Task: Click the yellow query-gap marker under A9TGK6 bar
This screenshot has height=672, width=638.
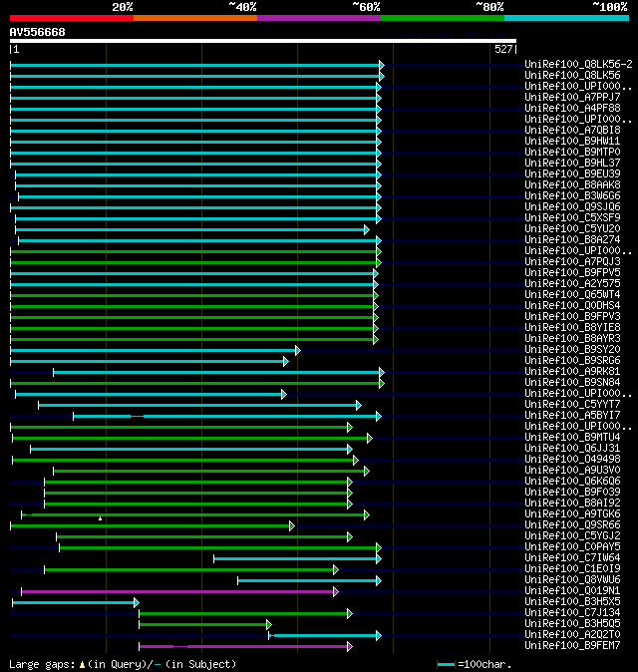Action: click(101, 519)
